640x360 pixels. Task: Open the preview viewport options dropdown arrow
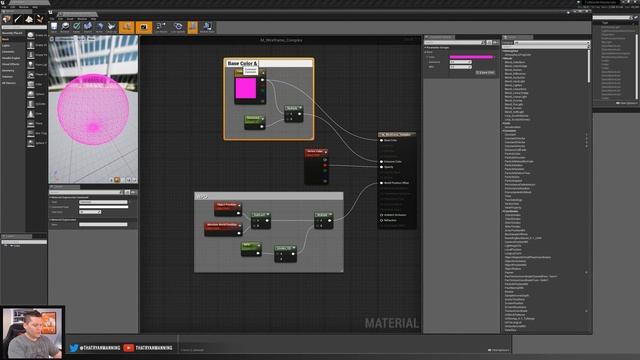pos(52,39)
